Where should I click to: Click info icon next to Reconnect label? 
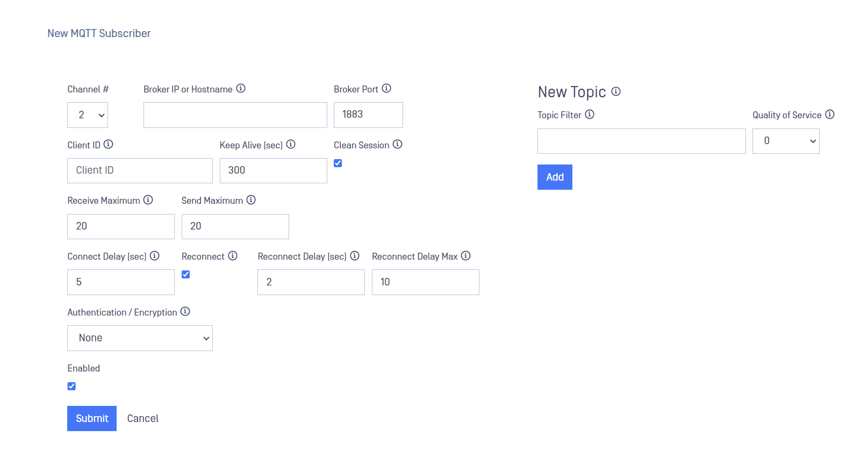click(233, 256)
